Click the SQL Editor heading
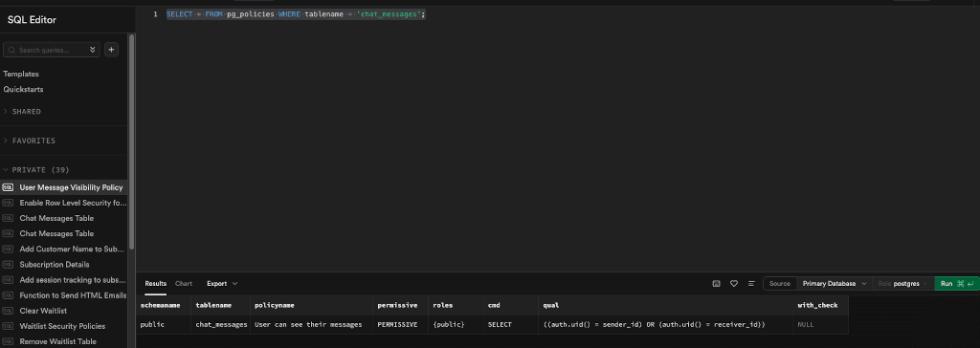980x348 pixels. [32, 20]
